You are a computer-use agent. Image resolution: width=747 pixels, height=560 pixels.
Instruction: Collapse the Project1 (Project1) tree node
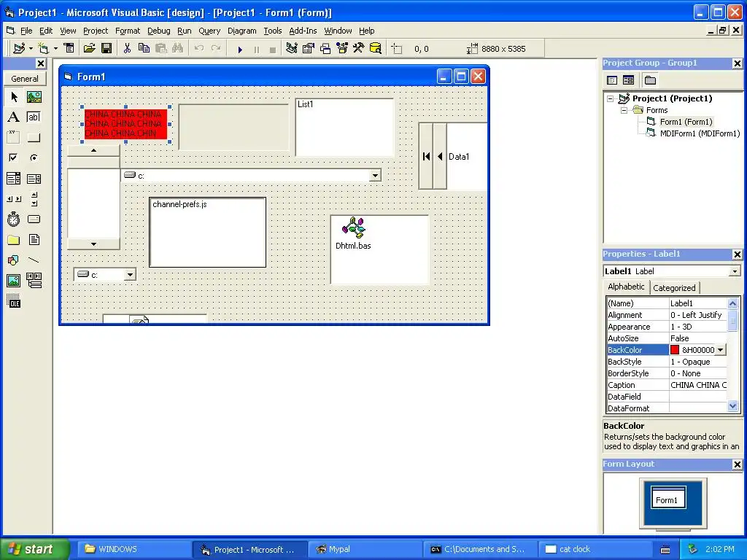coord(611,98)
